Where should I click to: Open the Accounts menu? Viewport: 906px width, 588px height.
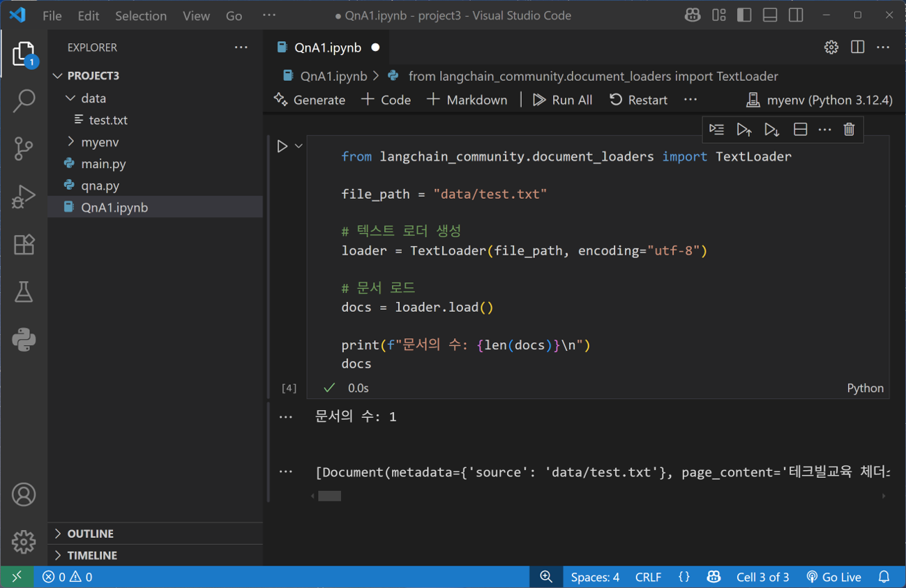coord(24,495)
